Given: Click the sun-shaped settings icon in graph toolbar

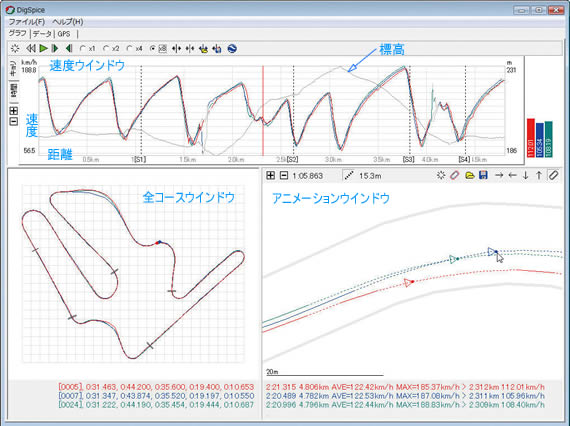Looking at the screenshot, I should point(15,48).
